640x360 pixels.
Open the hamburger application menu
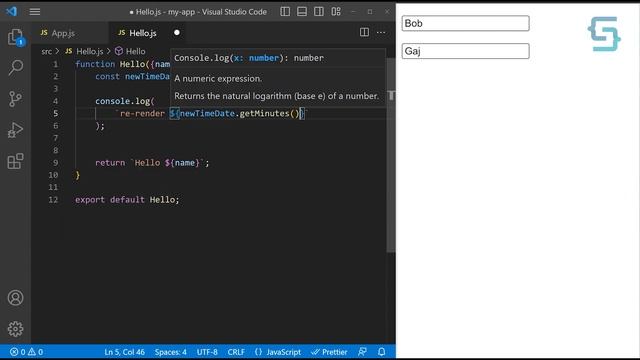35,11
